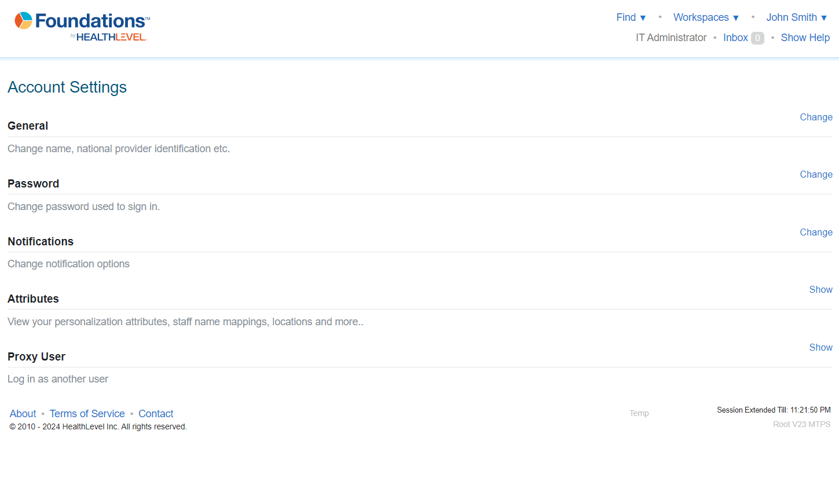Click the Account Settings page heading
839x504 pixels.
click(67, 87)
